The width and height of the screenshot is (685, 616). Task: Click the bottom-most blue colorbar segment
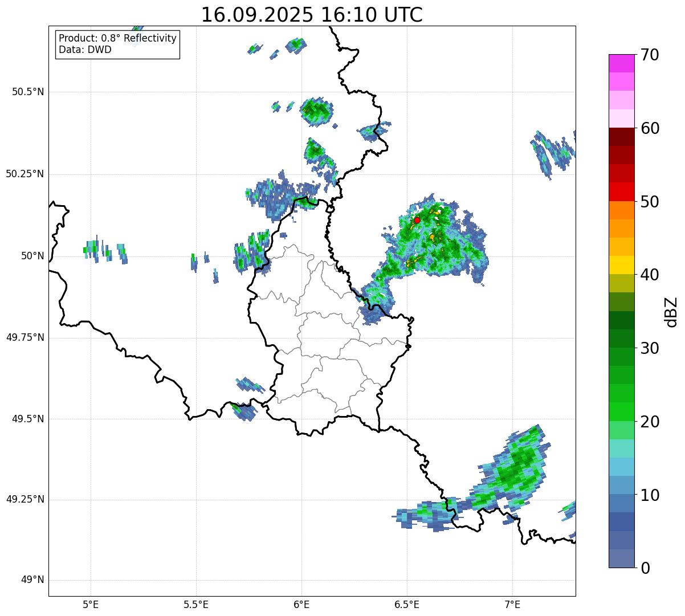coord(625,558)
